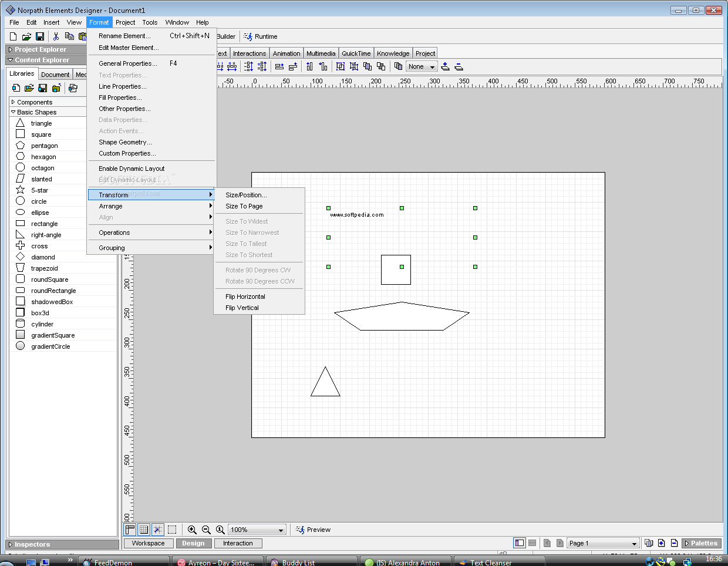728x566 pixels.
Task: Choose Enable Dynamic Layout entry
Action: pyautogui.click(x=151, y=169)
